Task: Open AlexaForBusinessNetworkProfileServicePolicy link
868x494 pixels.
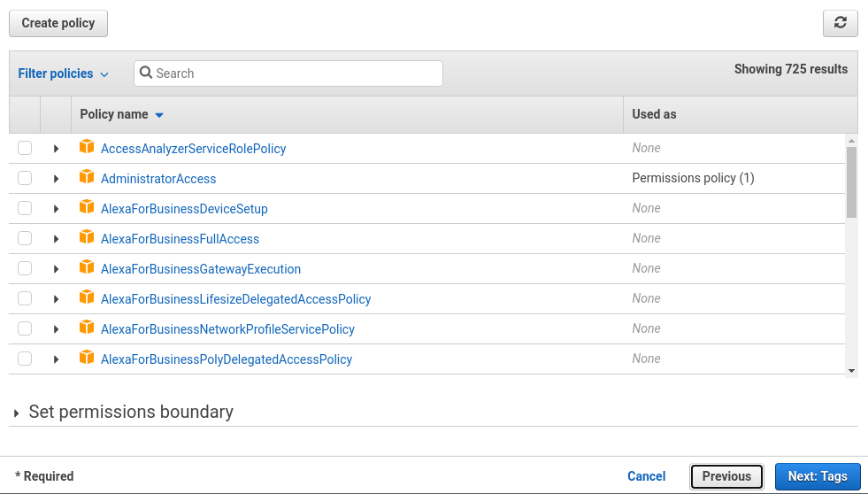Action: [227, 329]
